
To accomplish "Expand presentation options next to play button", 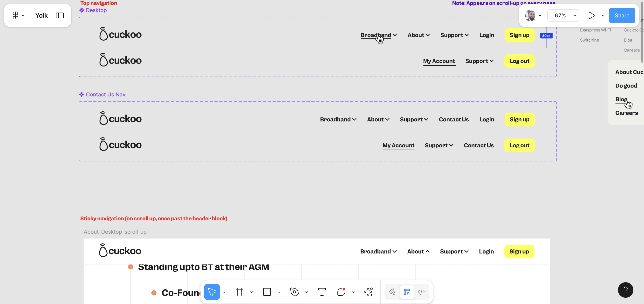I will coord(603,15).
